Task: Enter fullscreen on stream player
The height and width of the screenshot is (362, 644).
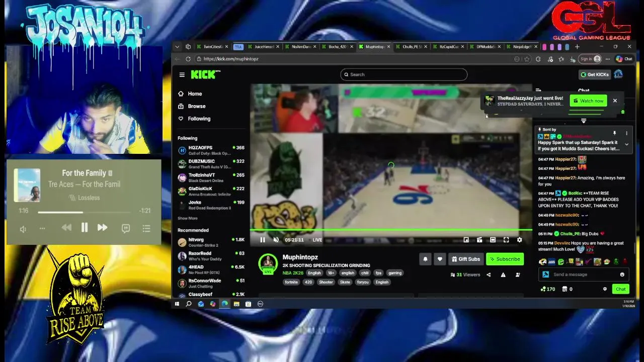Action: pyautogui.click(x=506, y=240)
